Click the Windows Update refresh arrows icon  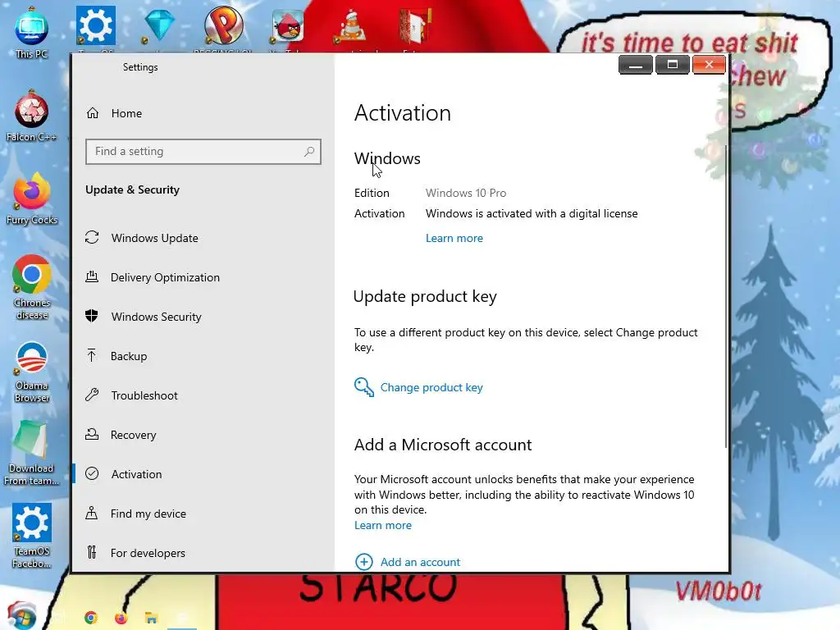92,237
